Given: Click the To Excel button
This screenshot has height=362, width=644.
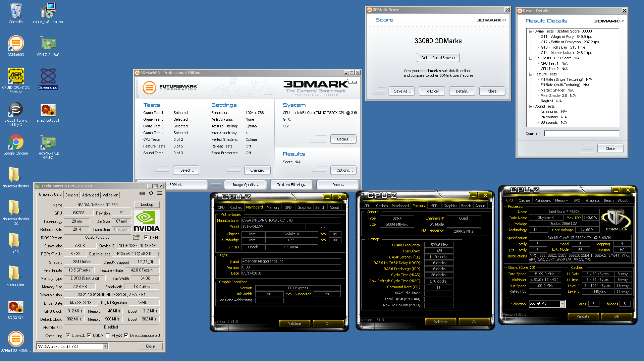Looking at the screenshot, I should click(x=432, y=91).
